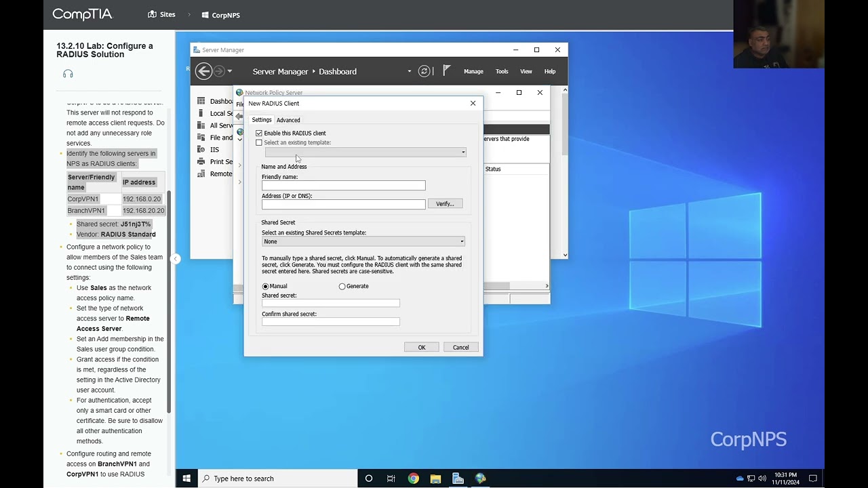The image size is (868, 488).
Task: Select the Manual shared secret radio button
Action: point(265,287)
